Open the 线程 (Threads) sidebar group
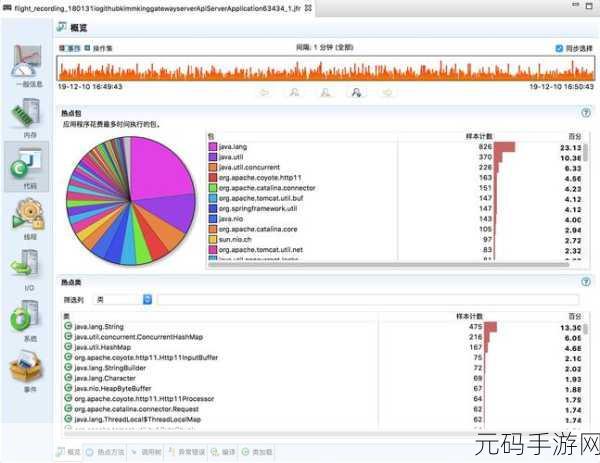 [x=28, y=218]
